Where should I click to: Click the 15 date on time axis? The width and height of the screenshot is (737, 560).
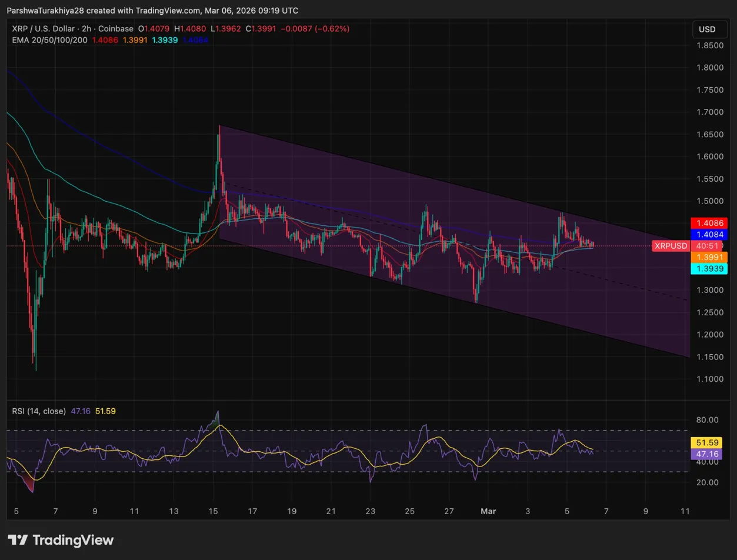(214, 511)
